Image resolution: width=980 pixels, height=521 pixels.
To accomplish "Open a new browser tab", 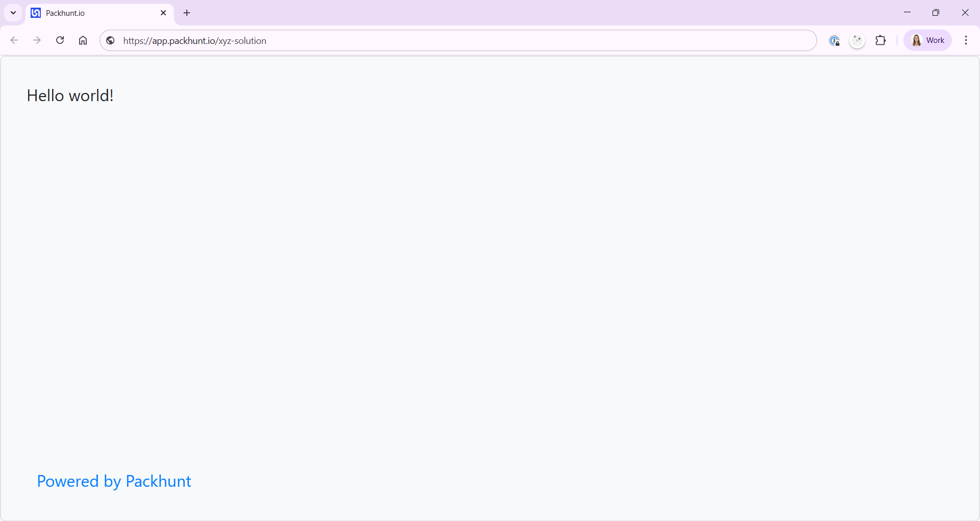I will (x=187, y=13).
